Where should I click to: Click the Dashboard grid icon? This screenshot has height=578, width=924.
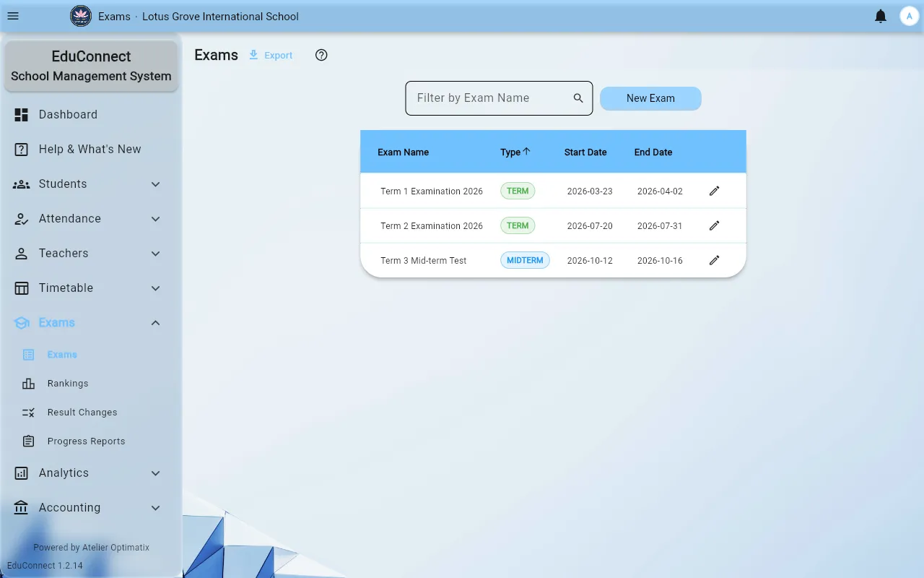click(x=22, y=114)
